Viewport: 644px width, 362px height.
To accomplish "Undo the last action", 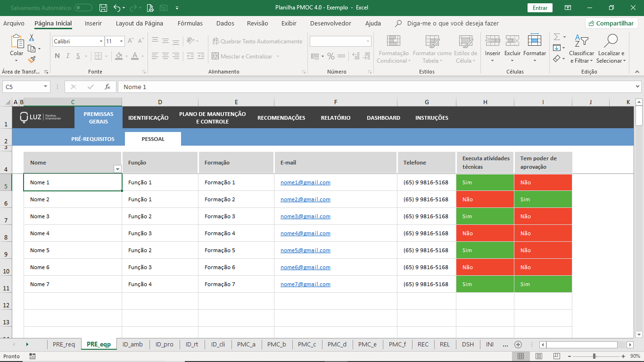I will tap(117, 8).
